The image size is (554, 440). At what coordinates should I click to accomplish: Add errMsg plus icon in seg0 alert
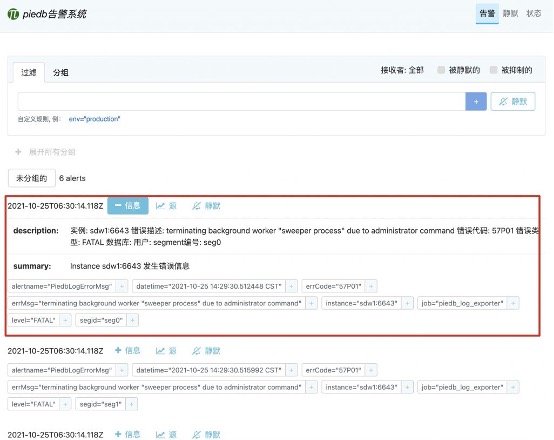[311, 303]
